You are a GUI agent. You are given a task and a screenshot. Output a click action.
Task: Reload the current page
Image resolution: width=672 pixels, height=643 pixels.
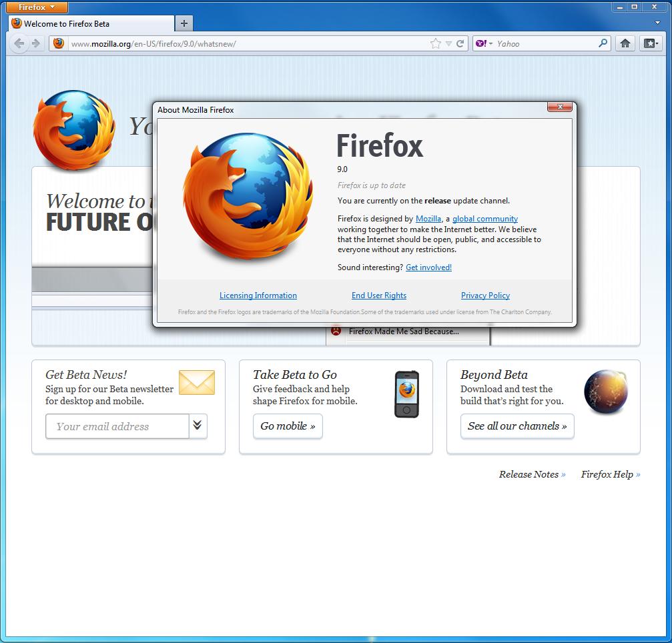coord(460,43)
